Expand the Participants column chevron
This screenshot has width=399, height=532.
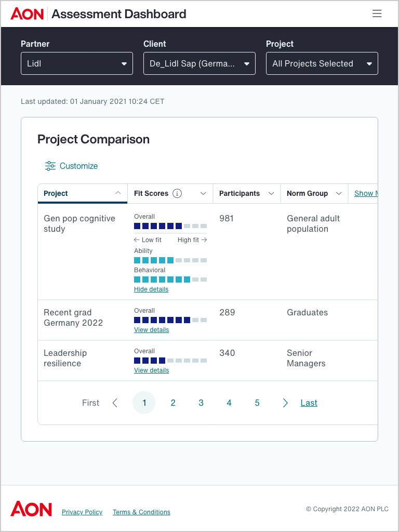(x=271, y=193)
